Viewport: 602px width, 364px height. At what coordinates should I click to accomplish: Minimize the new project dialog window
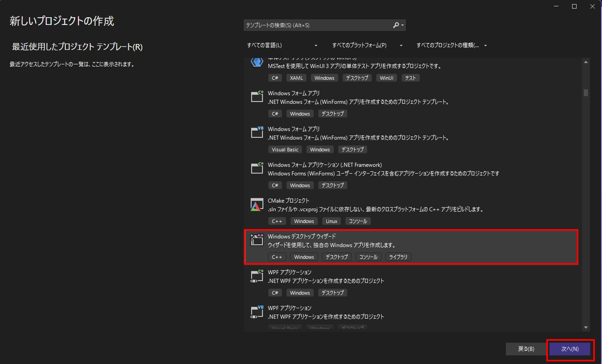pyautogui.click(x=556, y=6)
